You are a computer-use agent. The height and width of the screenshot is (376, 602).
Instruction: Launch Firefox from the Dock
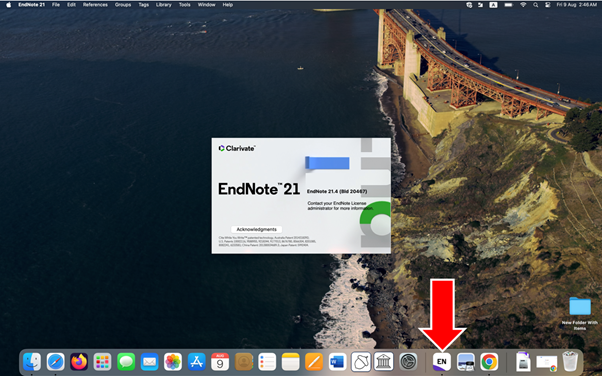79,362
